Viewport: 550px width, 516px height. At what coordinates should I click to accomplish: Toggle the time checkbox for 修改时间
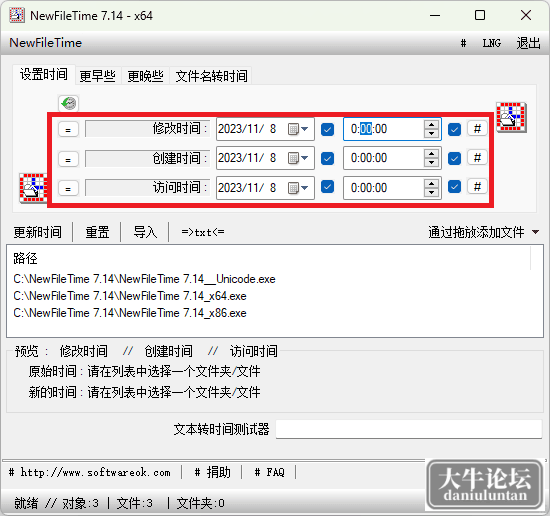click(454, 129)
